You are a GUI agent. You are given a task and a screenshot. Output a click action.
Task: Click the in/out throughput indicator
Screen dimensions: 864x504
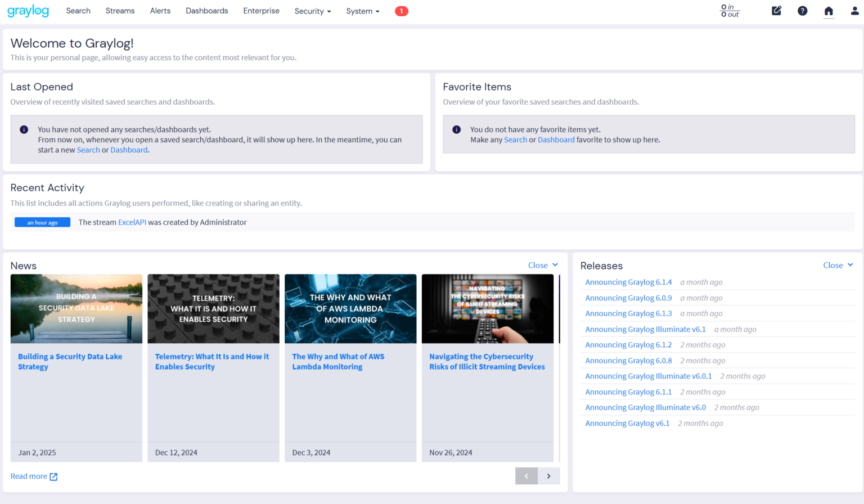[x=730, y=11]
